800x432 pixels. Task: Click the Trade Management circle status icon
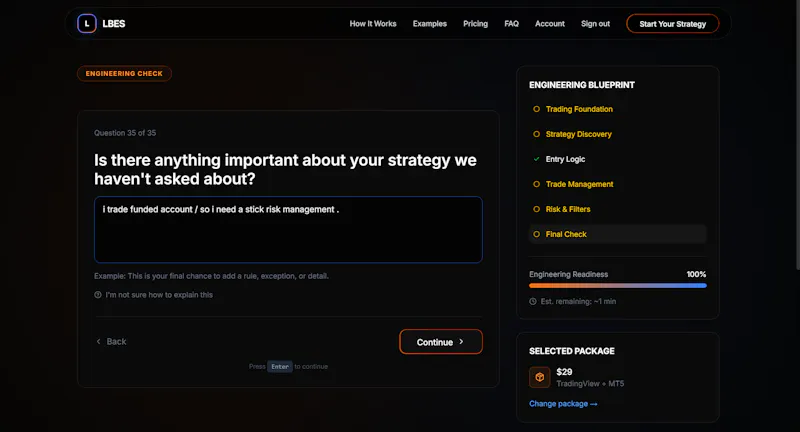536,184
